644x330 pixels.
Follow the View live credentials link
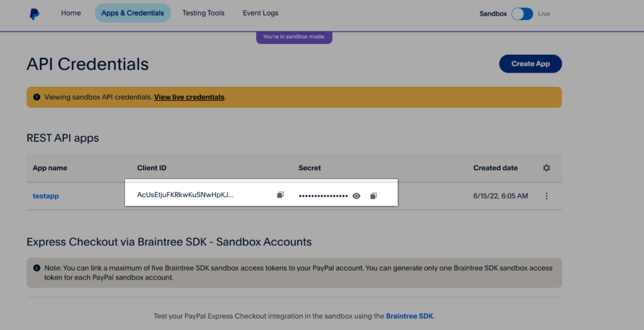pos(189,98)
